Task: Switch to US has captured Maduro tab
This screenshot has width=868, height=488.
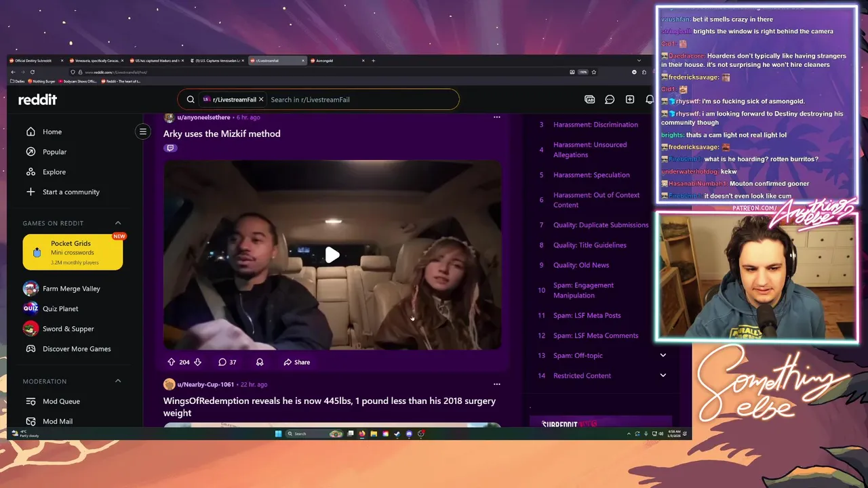Action: 157,60
